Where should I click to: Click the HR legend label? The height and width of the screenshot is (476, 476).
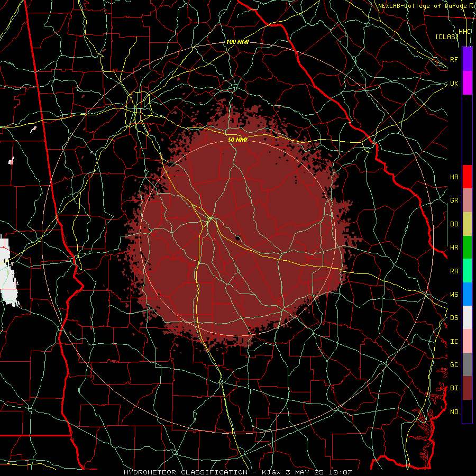(454, 248)
